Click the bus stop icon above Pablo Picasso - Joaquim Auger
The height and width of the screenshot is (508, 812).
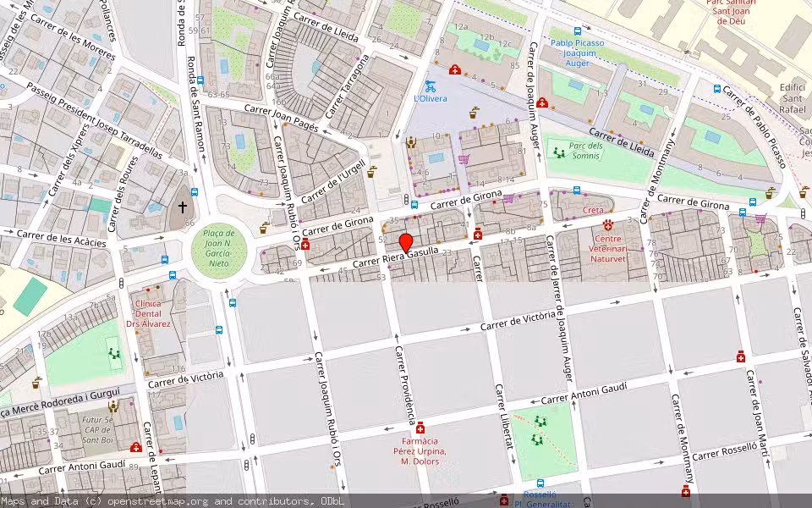click(578, 31)
